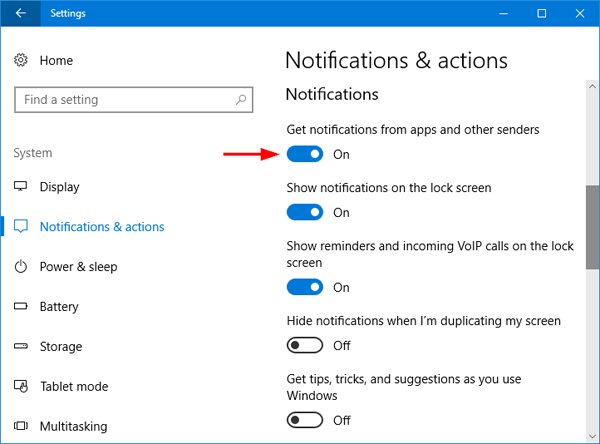Click the vertical scrollbar thumb

[592, 226]
